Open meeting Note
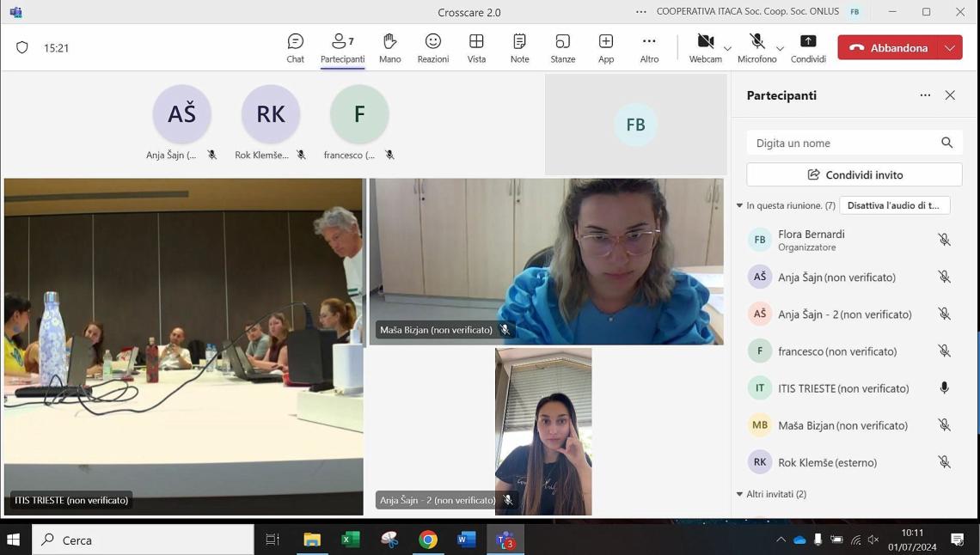The height and width of the screenshot is (555, 980). tap(519, 48)
